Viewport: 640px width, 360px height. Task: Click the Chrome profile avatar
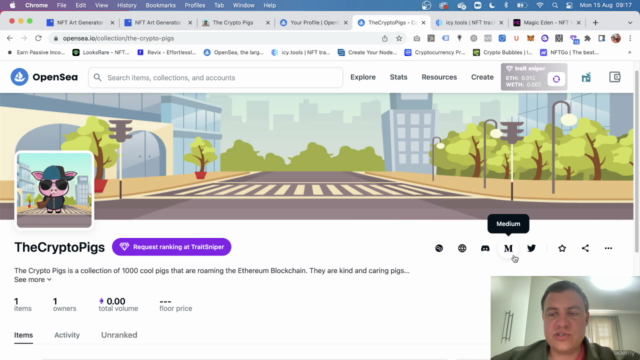pyautogui.click(x=616, y=38)
